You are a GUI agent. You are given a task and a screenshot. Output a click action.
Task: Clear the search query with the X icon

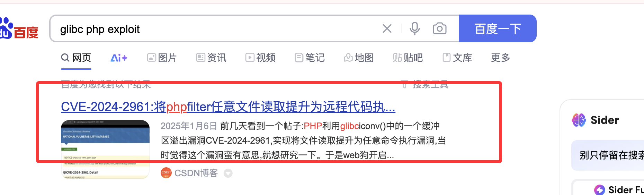(387, 28)
